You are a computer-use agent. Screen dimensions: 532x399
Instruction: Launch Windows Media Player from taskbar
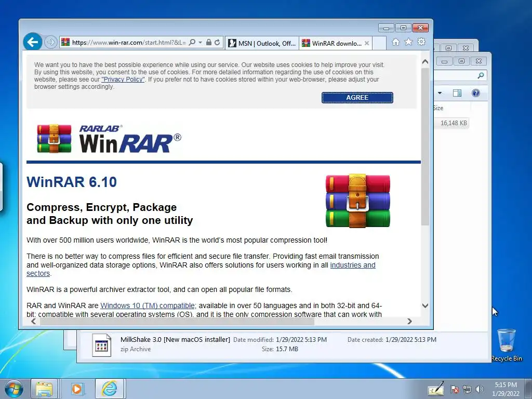click(x=77, y=389)
